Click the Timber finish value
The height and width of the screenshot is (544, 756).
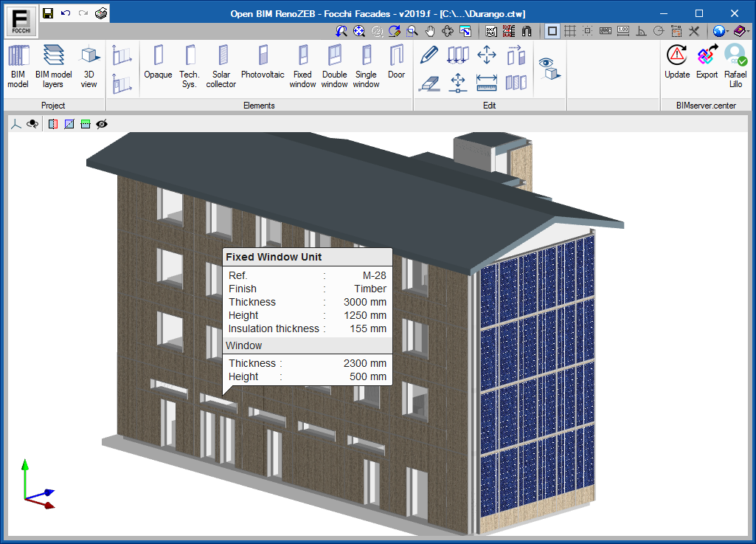click(x=370, y=289)
